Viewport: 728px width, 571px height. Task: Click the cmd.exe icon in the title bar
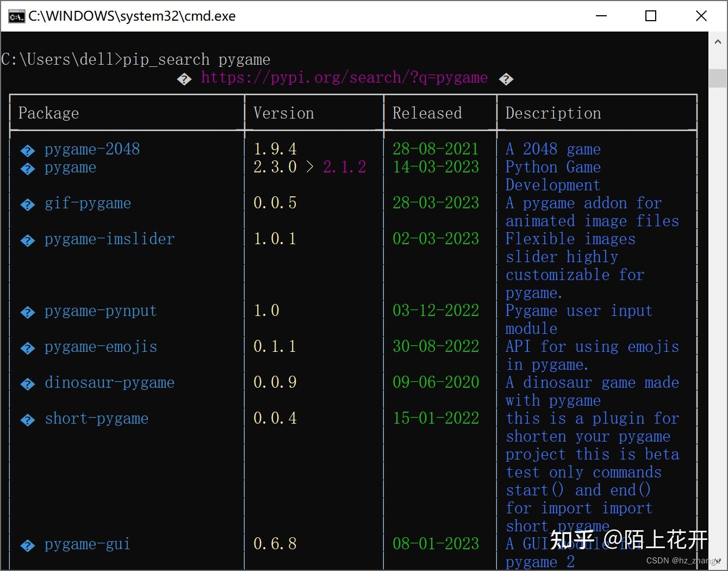click(16, 16)
